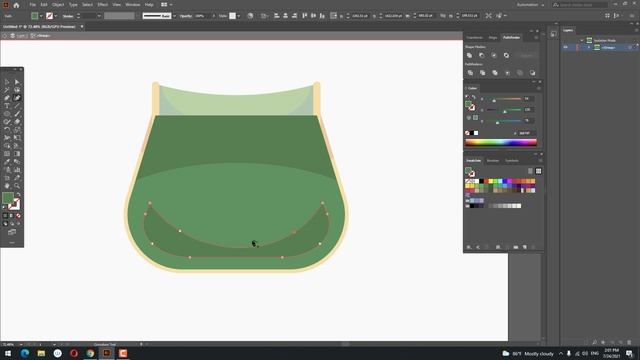Open the File menu
640x360 pixels.
[x=33, y=5]
